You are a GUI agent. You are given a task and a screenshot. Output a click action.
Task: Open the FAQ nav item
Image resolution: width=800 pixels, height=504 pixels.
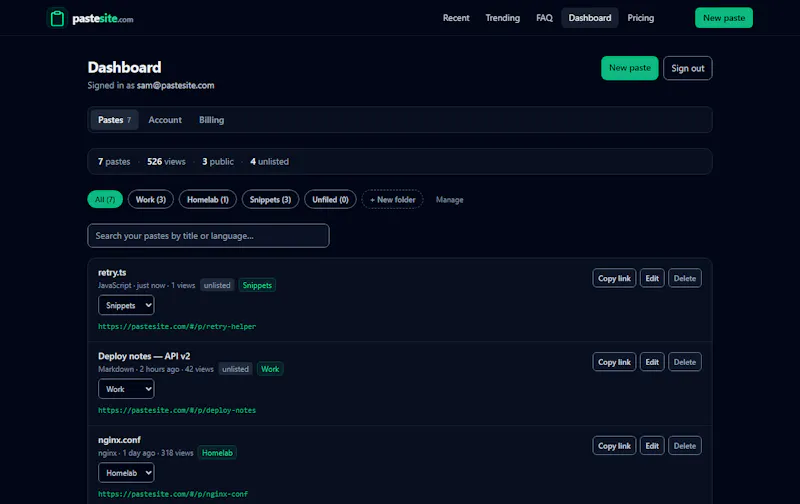coord(544,18)
